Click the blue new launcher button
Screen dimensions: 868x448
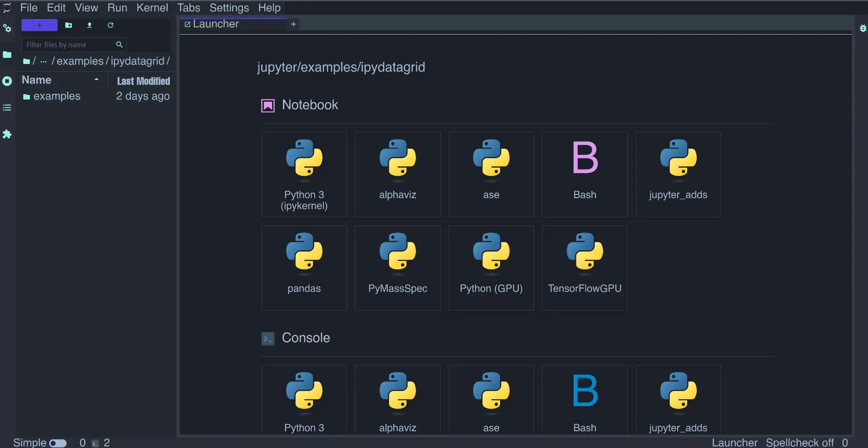coord(40,25)
